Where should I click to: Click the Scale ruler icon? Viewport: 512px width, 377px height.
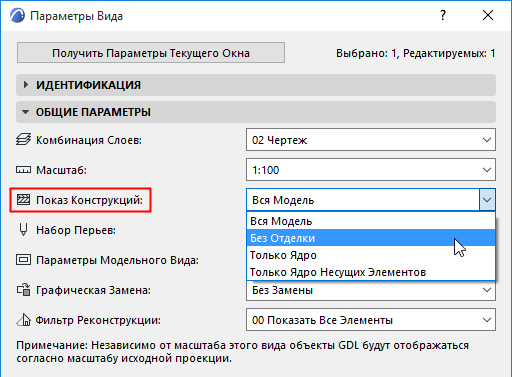pyautogui.click(x=23, y=170)
